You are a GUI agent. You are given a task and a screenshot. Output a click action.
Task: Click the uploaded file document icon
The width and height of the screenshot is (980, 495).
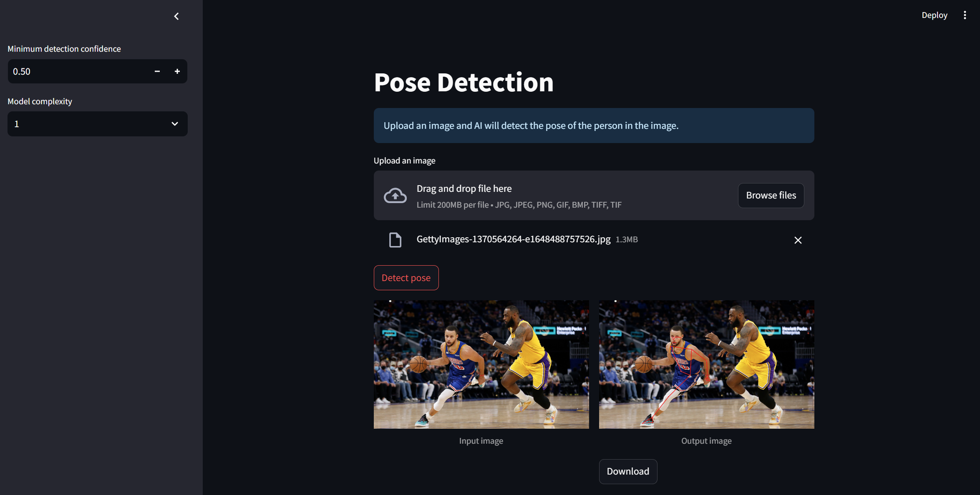coord(395,240)
